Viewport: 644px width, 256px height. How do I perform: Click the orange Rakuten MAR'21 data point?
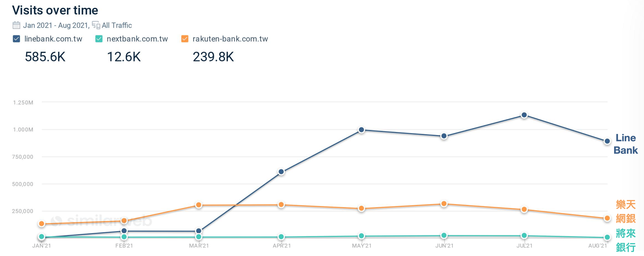click(x=199, y=205)
